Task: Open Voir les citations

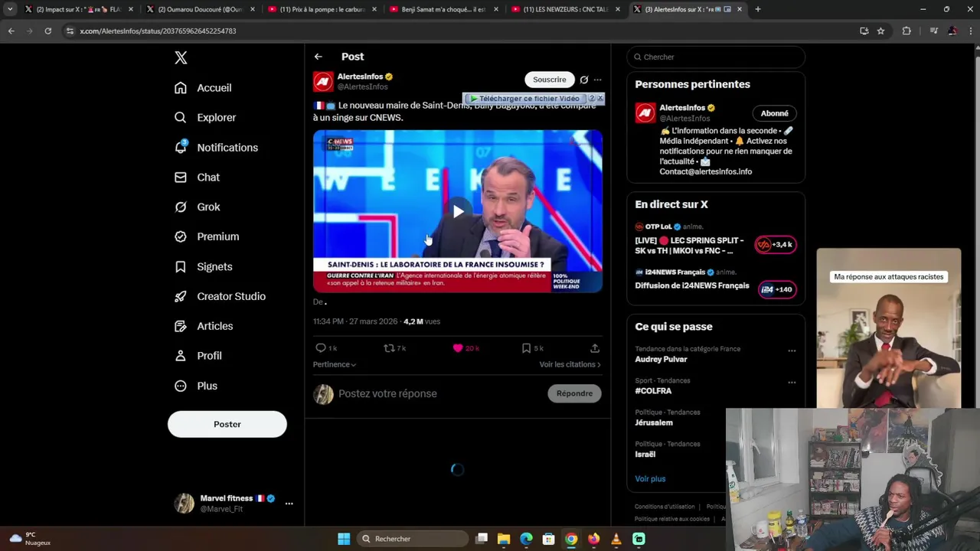Action: [x=570, y=365]
